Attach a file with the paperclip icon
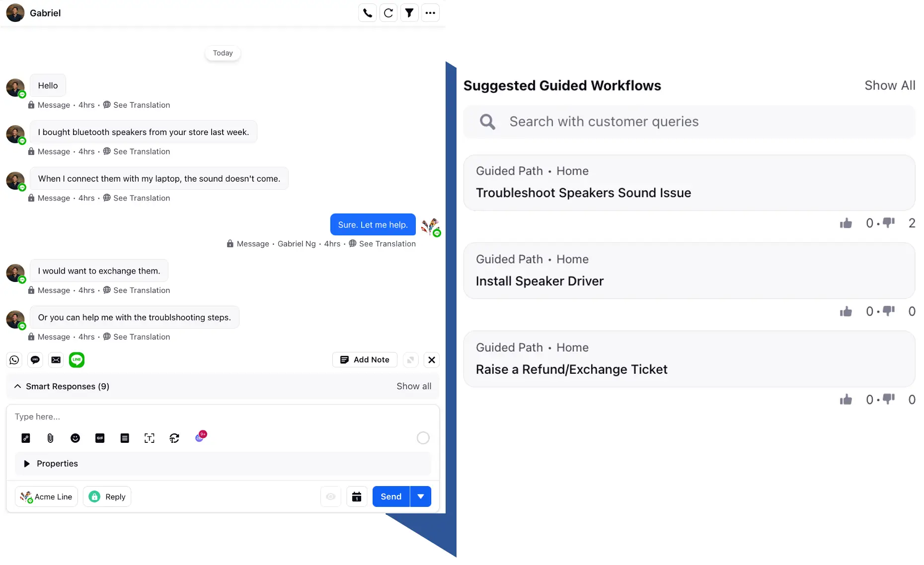924x565 pixels. coord(50,438)
